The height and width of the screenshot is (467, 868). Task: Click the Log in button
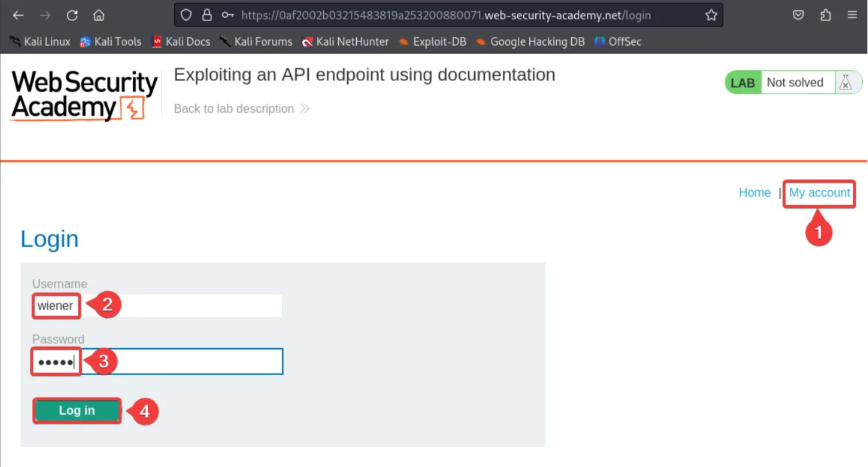76,411
